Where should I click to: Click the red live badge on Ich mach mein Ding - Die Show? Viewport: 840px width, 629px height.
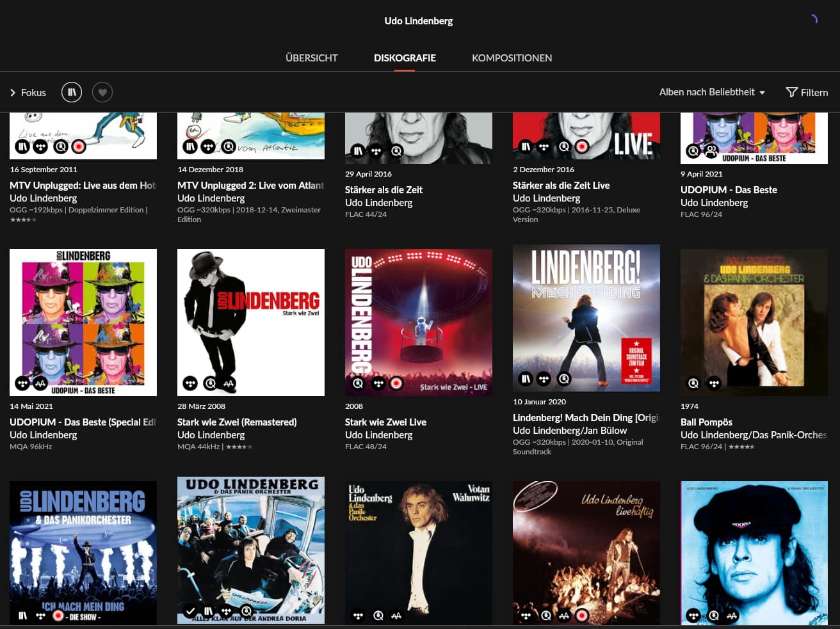pos(58,616)
